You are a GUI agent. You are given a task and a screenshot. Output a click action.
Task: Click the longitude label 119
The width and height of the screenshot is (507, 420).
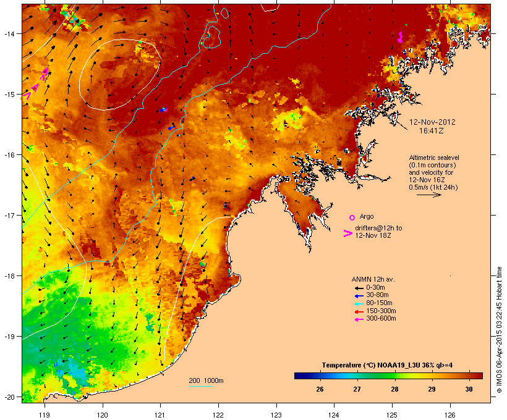click(45, 415)
